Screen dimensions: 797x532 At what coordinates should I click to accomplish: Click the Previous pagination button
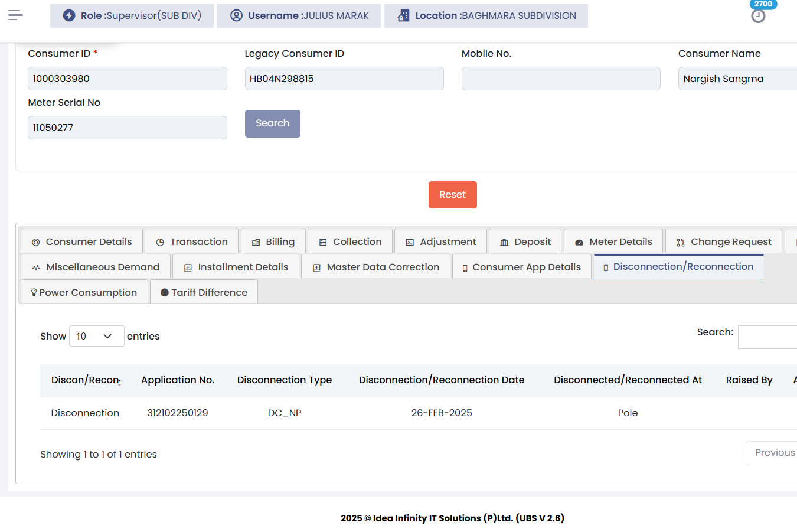[x=772, y=453]
